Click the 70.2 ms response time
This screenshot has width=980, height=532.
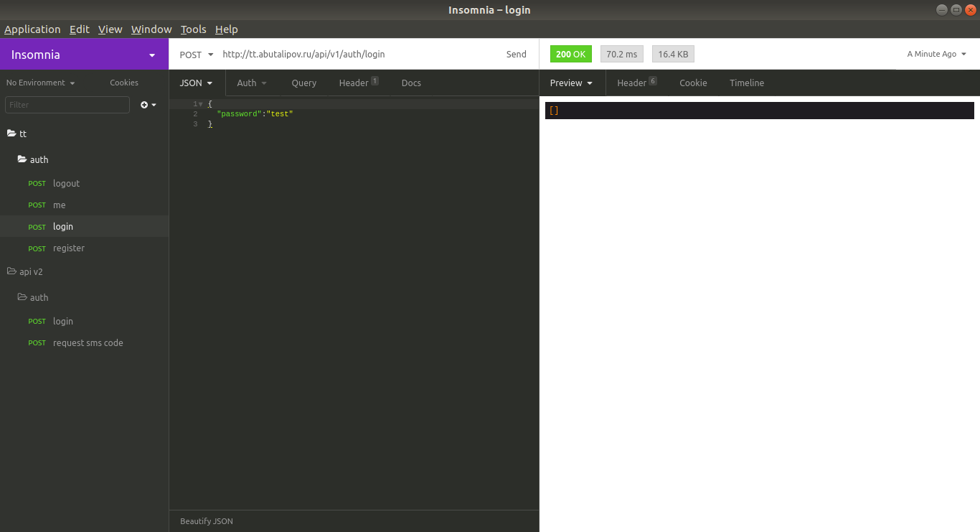[622, 55]
